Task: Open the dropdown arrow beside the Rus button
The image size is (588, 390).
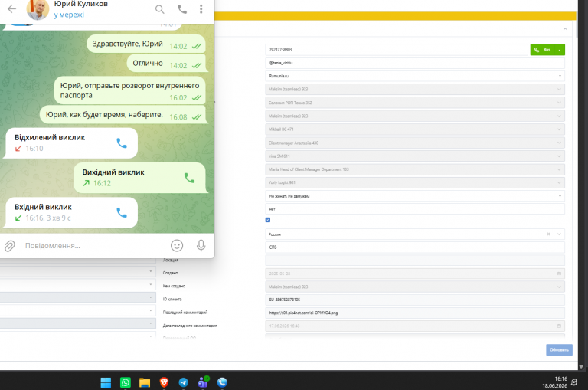Action: point(560,50)
